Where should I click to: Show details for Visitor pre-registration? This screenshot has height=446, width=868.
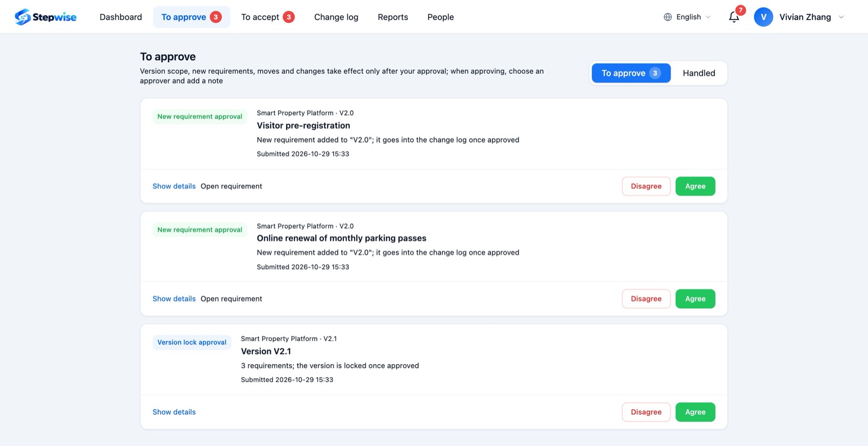[174, 186]
